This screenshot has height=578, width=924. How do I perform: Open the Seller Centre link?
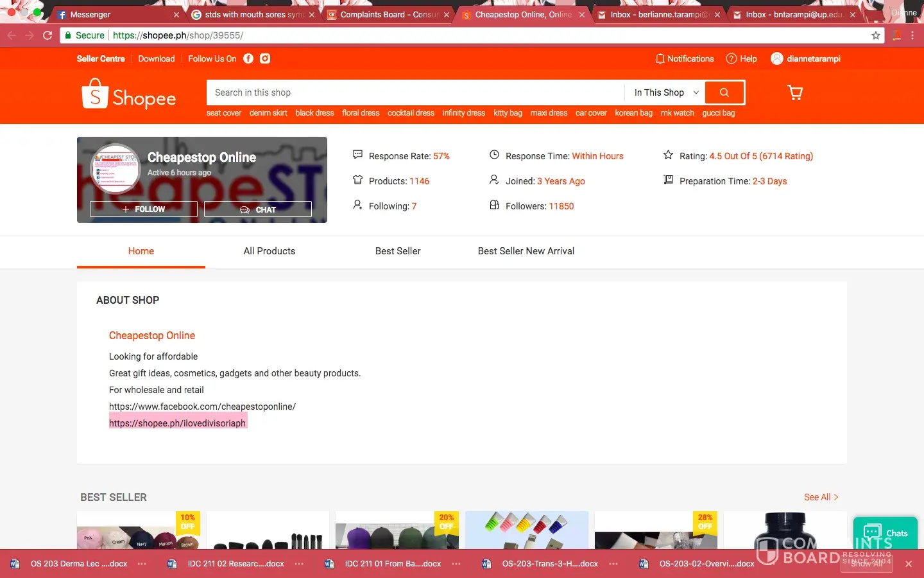101,58
